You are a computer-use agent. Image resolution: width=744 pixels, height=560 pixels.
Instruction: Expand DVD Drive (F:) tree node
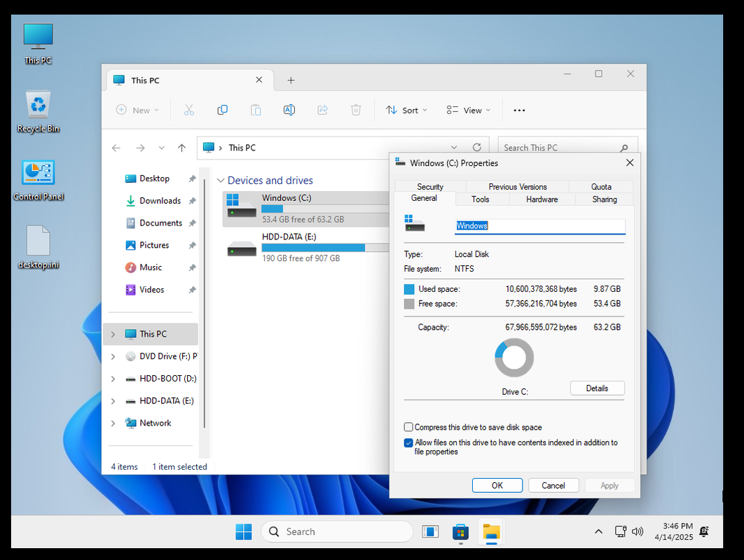point(113,356)
